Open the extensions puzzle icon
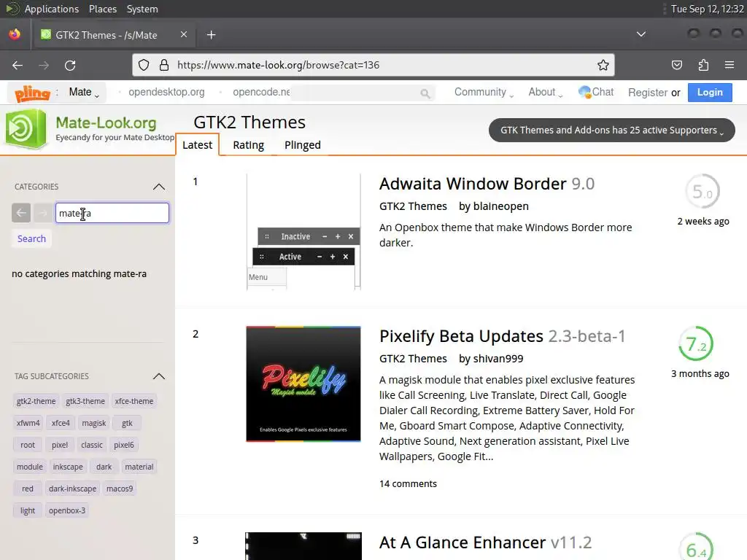This screenshot has height=560, width=747. tap(703, 65)
